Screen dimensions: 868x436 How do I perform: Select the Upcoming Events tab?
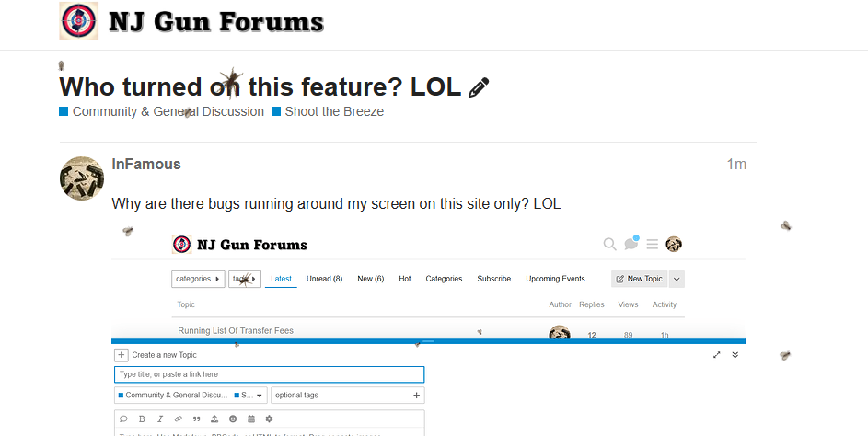point(555,279)
